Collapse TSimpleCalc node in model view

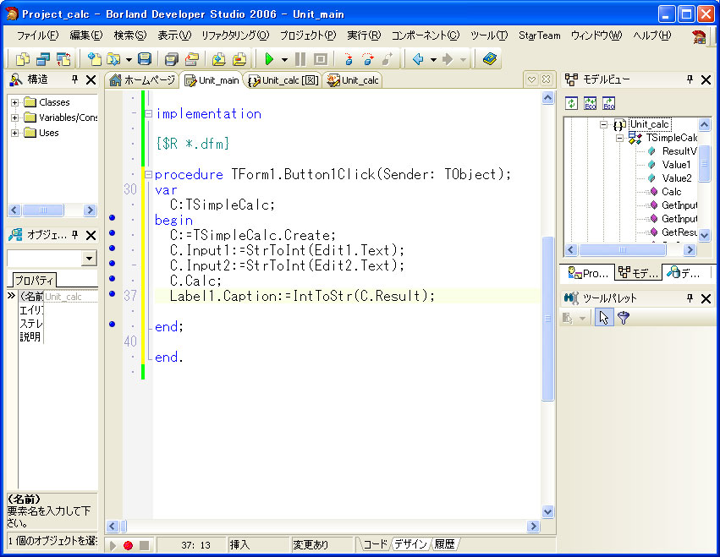[x=619, y=138]
